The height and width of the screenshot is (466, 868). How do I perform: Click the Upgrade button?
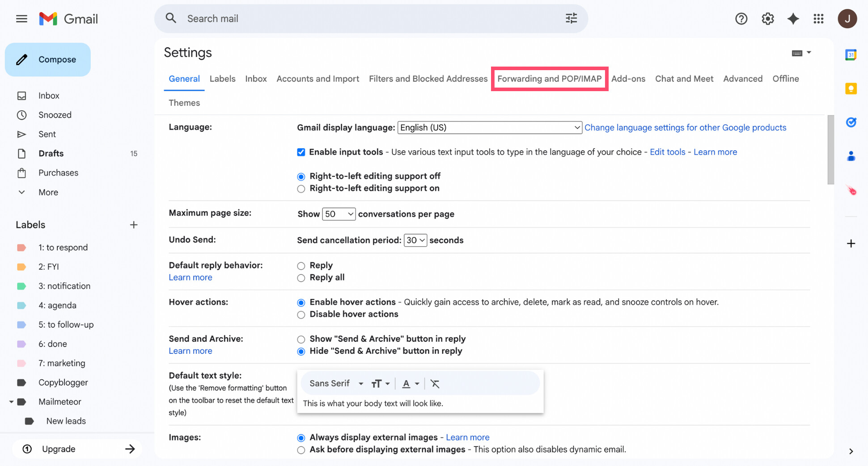pos(59,449)
